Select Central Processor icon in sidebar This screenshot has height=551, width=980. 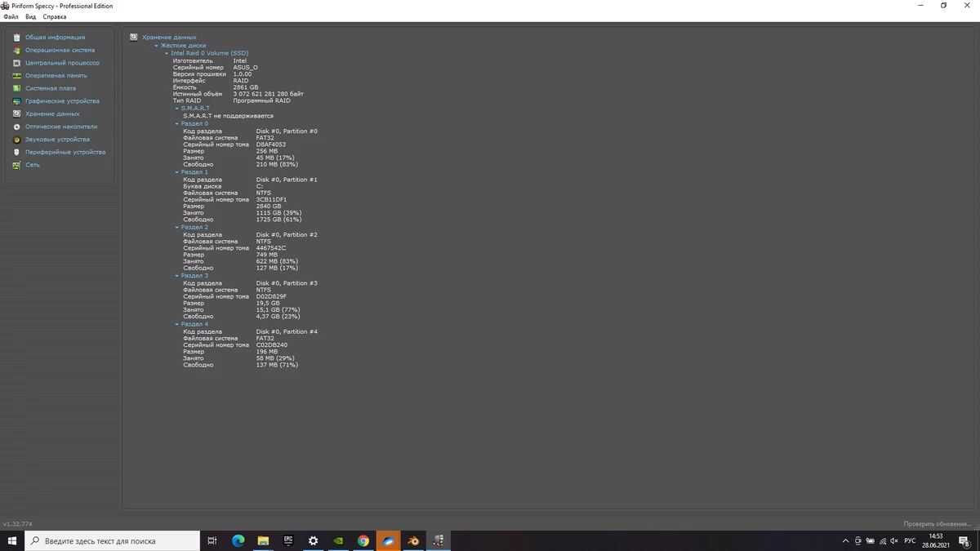coord(16,63)
